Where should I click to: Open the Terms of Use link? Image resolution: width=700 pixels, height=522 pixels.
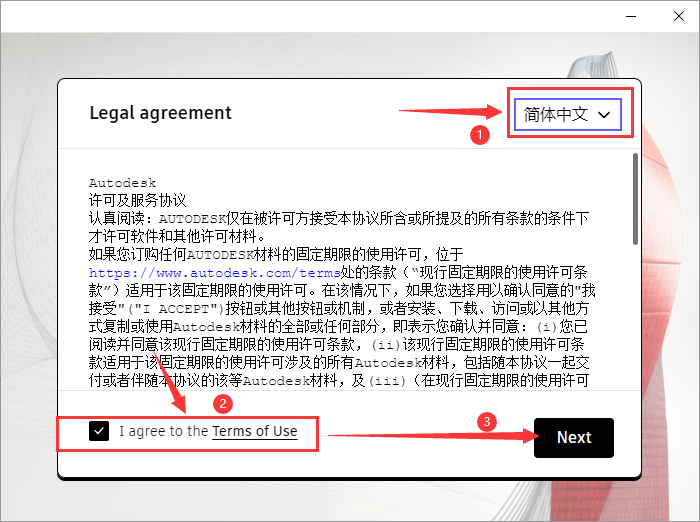[254, 431]
